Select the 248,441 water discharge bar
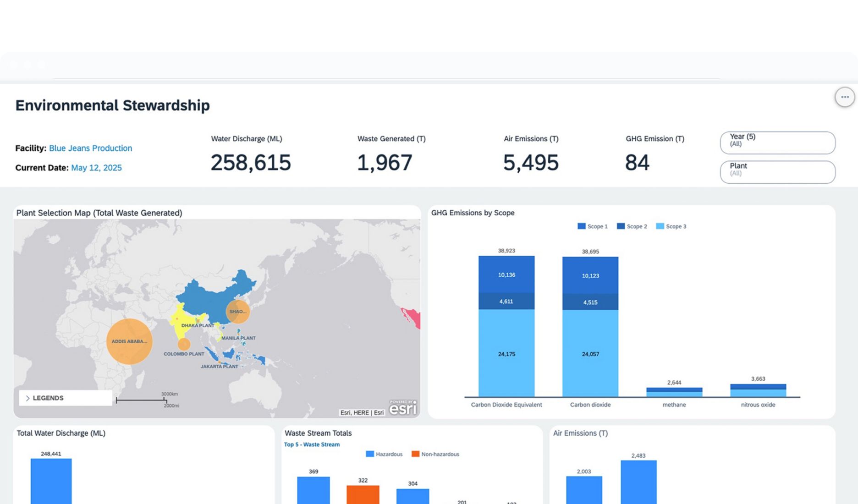Screen dimensions: 858x504 (51, 481)
